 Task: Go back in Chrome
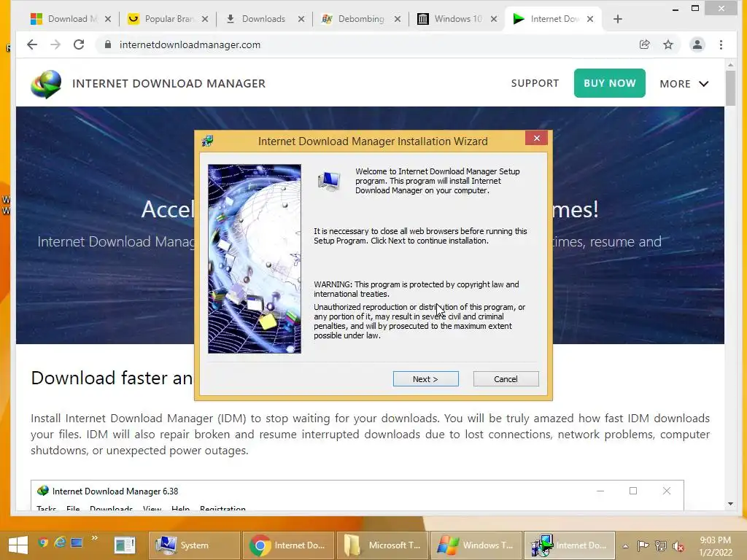point(32,44)
